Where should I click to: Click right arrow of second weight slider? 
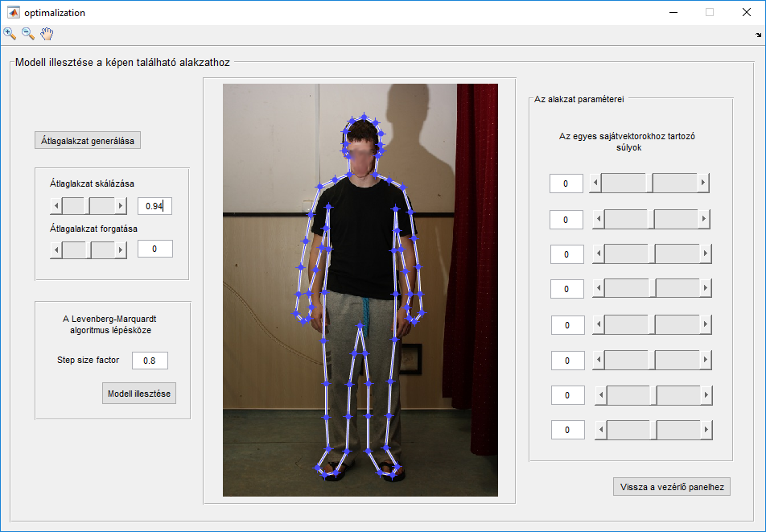click(x=705, y=219)
